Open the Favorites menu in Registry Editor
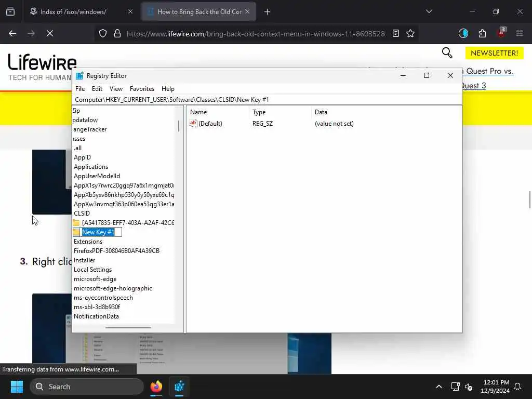The image size is (532, 399). [x=142, y=89]
